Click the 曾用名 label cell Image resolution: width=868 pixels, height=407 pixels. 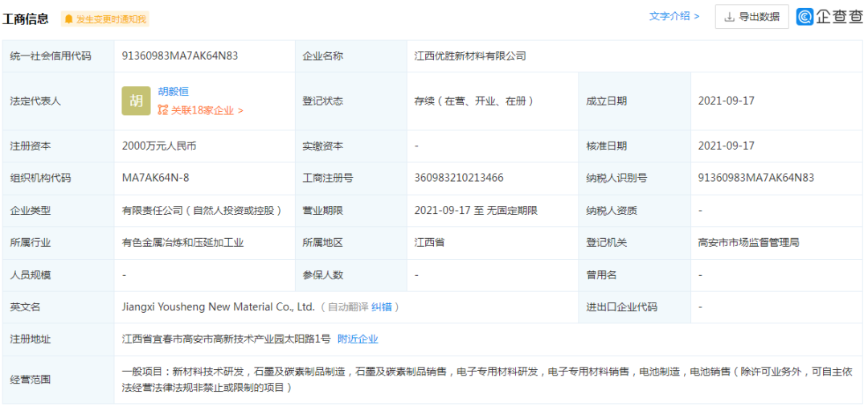(635, 274)
